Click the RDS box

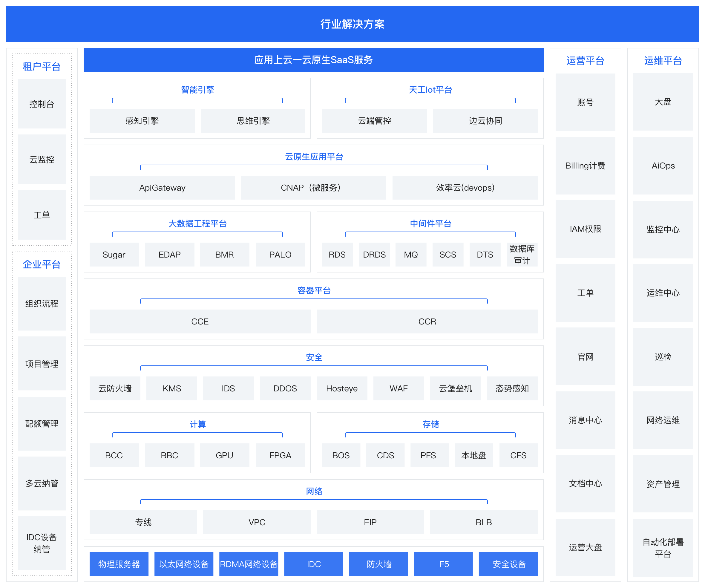[337, 255]
